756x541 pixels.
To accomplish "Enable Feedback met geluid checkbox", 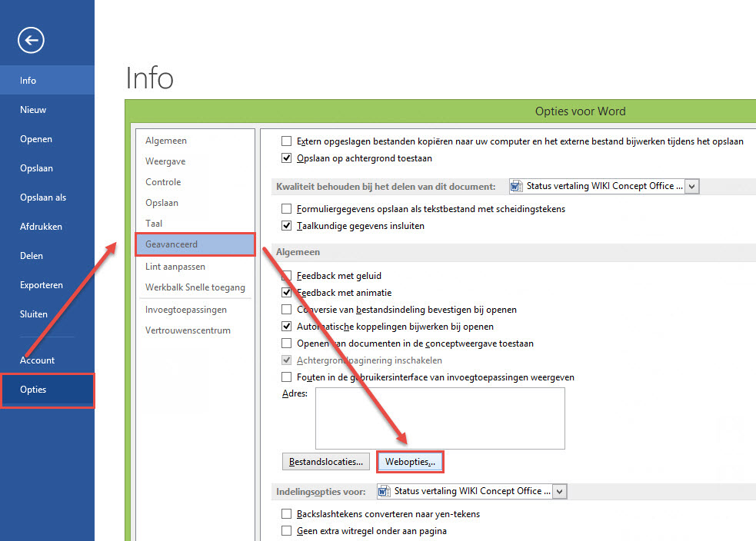I will tap(287, 276).
